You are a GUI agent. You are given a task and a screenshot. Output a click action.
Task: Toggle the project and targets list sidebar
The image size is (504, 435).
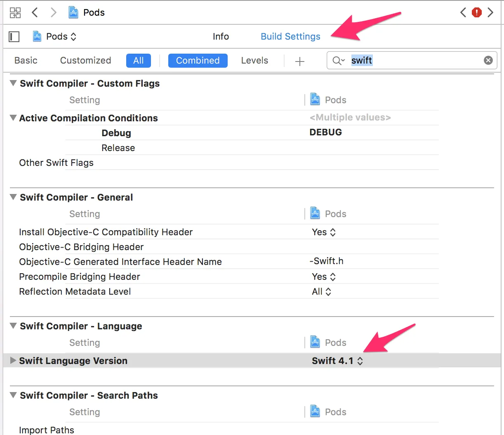(x=14, y=37)
